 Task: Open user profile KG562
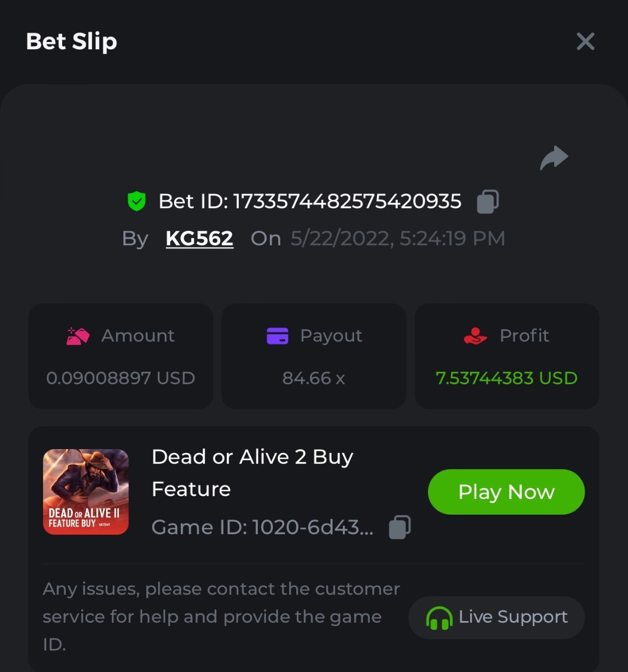pos(199,239)
